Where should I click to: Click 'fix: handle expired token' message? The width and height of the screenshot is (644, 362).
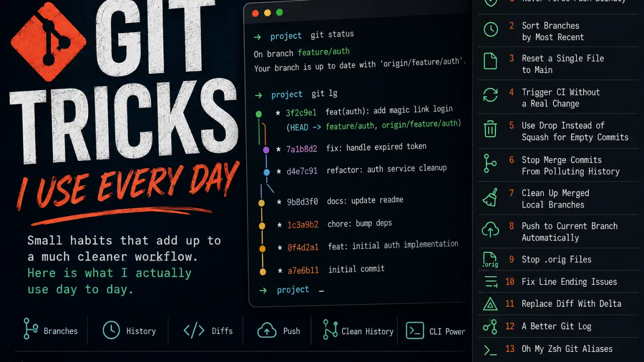(x=376, y=147)
